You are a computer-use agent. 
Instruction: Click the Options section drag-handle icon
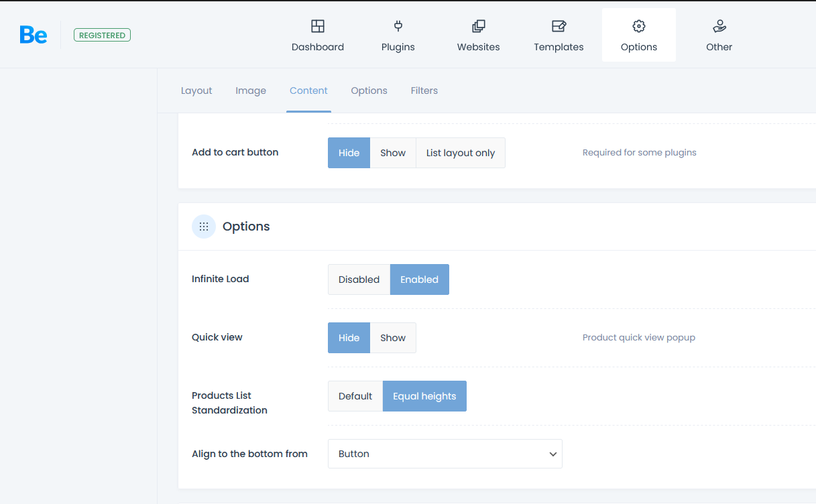tap(204, 227)
